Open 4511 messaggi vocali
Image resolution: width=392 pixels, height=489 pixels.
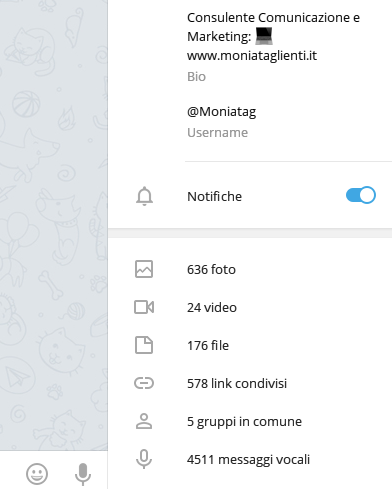tap(250, 459)
